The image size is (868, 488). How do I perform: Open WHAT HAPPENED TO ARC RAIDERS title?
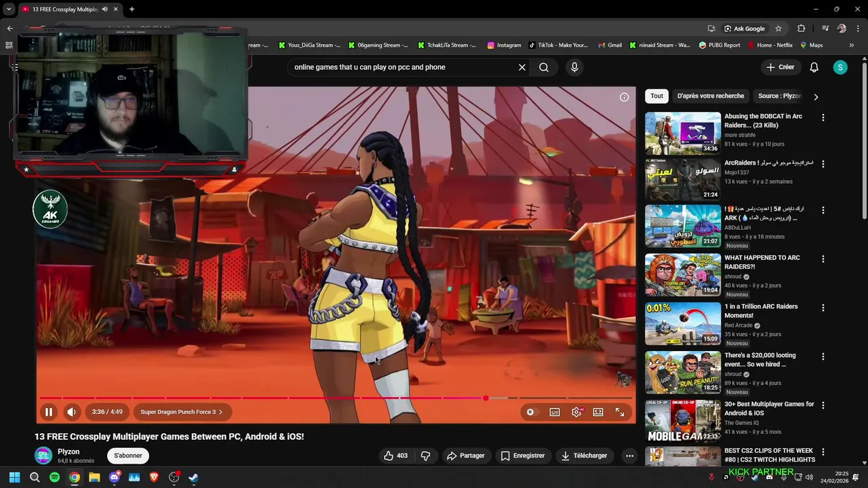pyautogui.click(x=762, y=262)
